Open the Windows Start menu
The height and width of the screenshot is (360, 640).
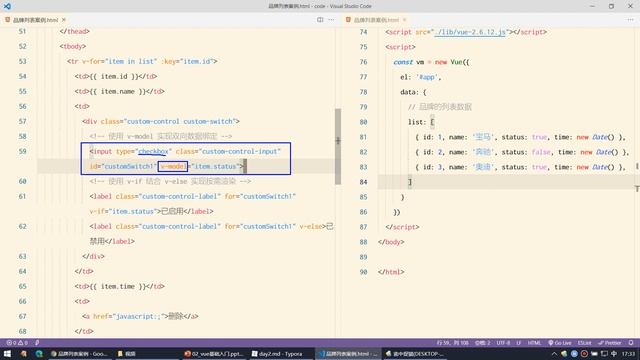point(7,353)
